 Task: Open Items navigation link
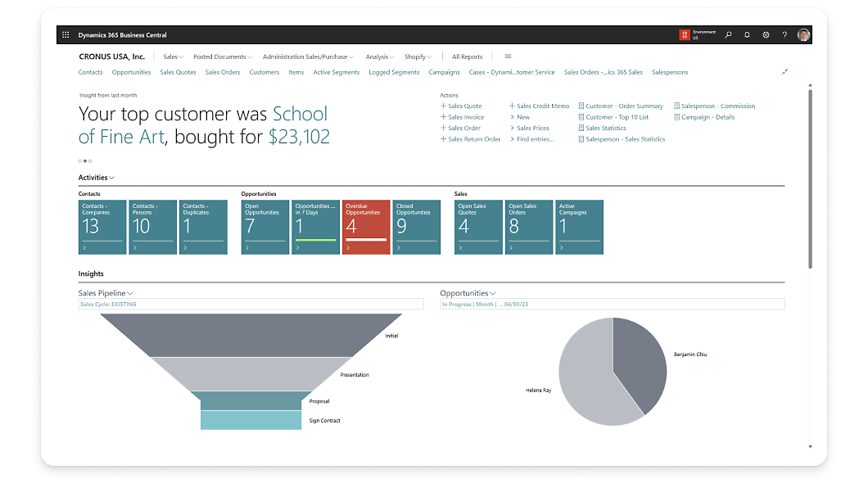click(x=296, y=72)
